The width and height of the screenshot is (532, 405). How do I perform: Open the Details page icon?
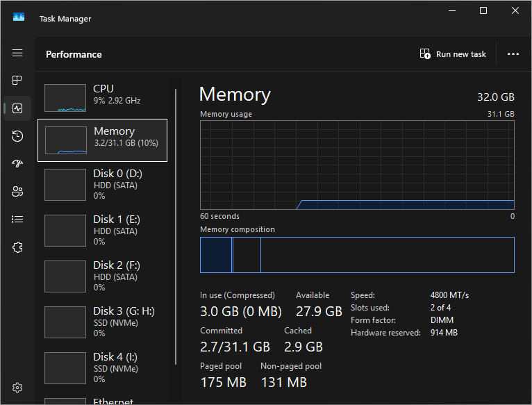coord(17,220)
